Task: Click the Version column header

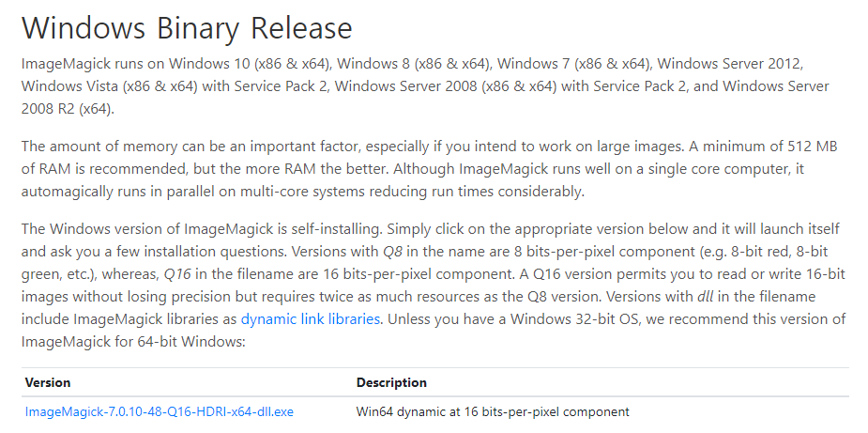Action: click(48, 382)
